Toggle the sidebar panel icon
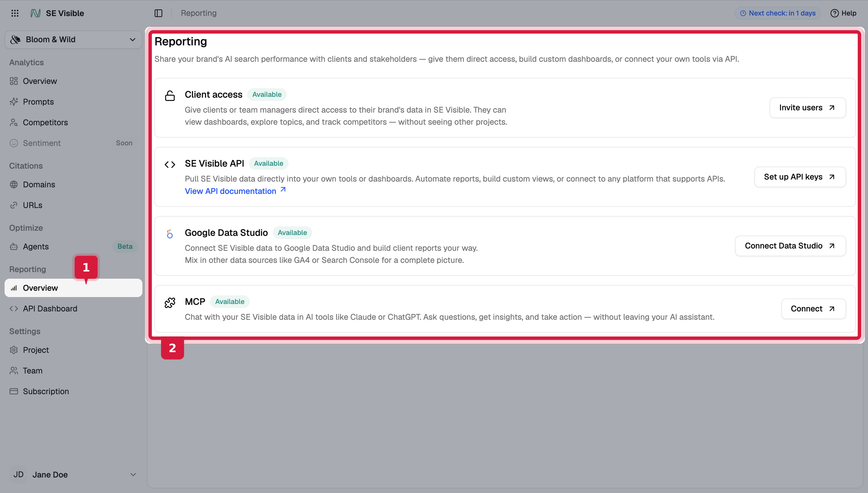The image size is (868, 493). click(x=158, y=13)
